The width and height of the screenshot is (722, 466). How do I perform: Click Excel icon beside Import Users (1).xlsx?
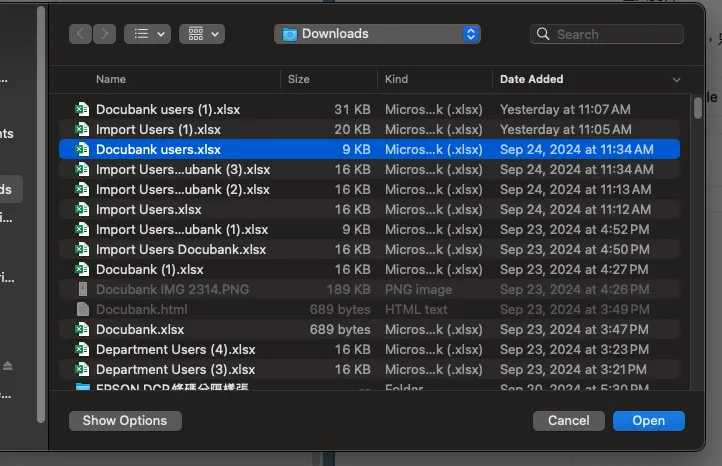coord(83,129)
